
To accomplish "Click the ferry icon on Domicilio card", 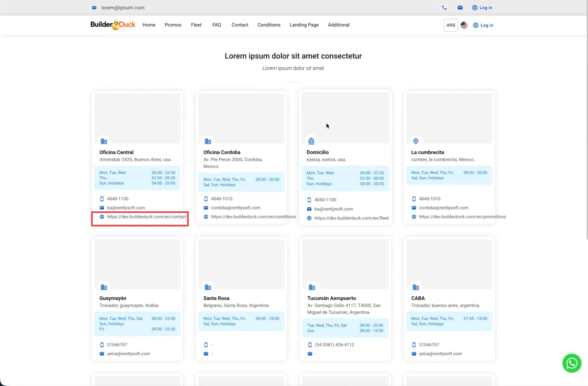I will (x=311, y=141).
